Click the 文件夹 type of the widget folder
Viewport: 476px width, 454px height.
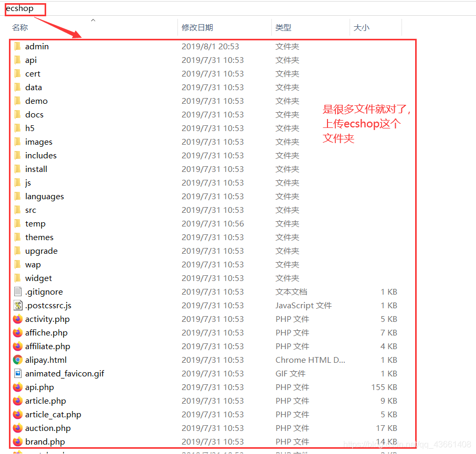coord(288,278)
